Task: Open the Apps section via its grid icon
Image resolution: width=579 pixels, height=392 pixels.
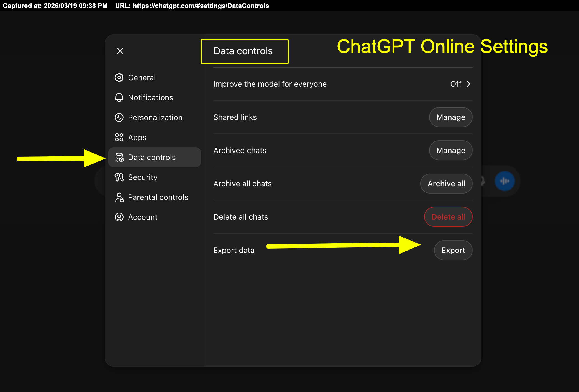Action: 119,137
